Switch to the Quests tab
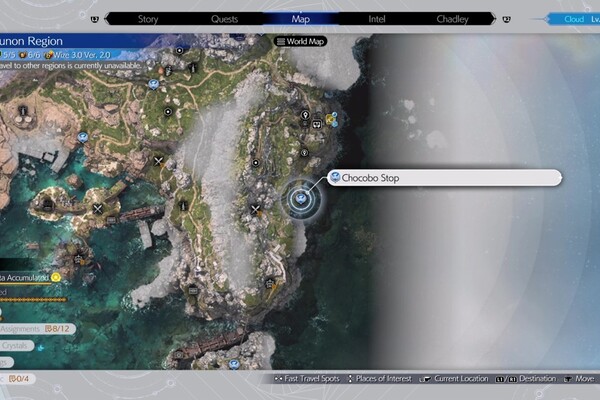This screenshot has height=400, width=600. (224, 19)
